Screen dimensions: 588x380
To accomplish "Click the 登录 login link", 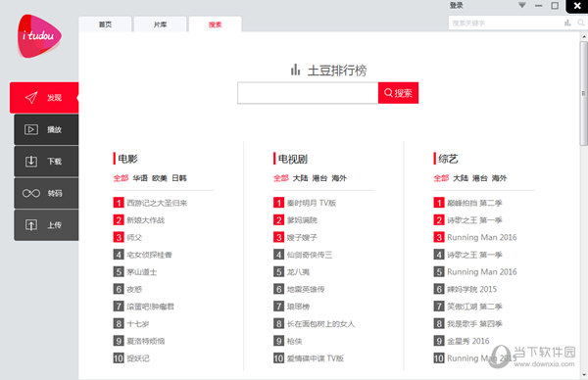I will coord(457,5).
